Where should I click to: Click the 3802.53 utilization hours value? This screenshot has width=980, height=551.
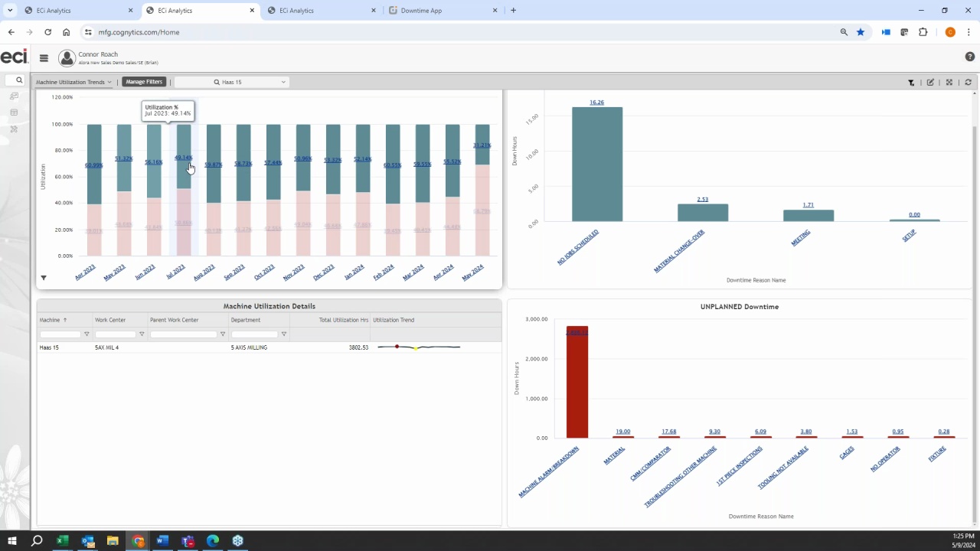coord(358,347)
